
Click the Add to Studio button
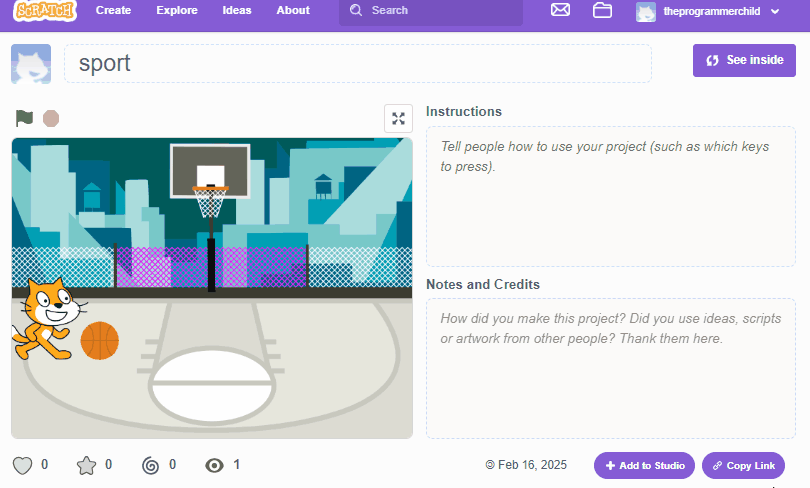644,465
